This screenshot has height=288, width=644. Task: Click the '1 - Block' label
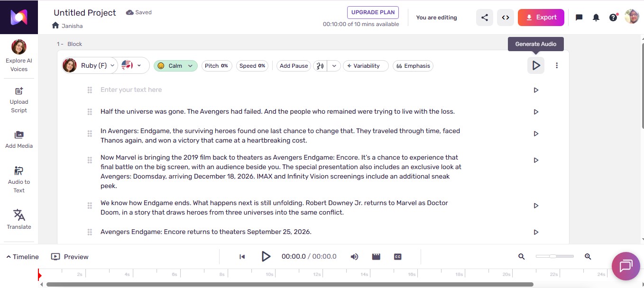pyautogui.click(x=69, y=44)
